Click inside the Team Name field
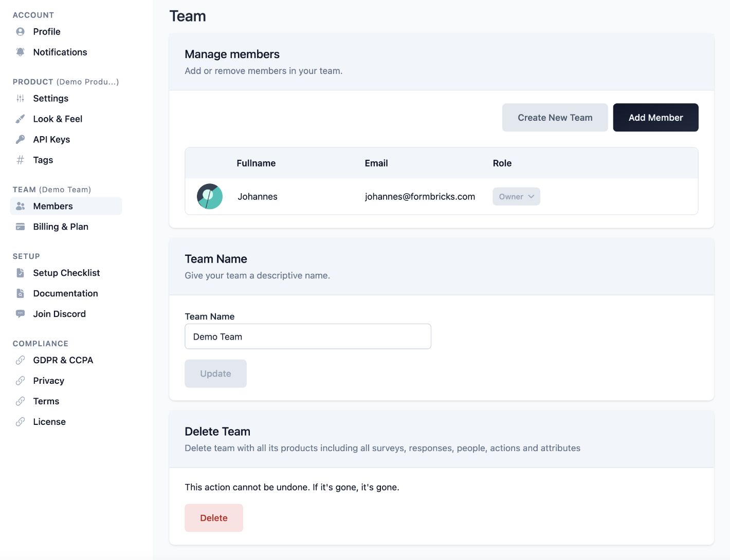The image size is (730, 560). pyautogui.click(x=307, y=337)
